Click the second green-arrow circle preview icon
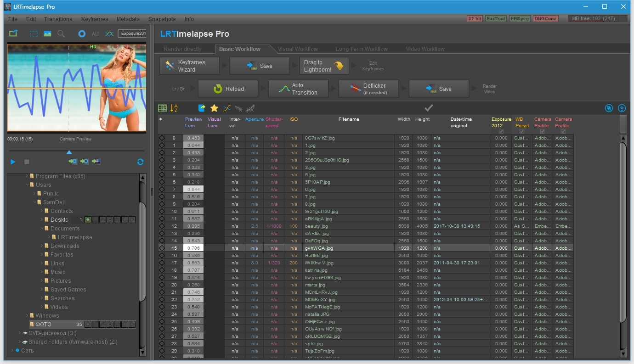This screenshot has width=634, height=364. coord(85,162)
